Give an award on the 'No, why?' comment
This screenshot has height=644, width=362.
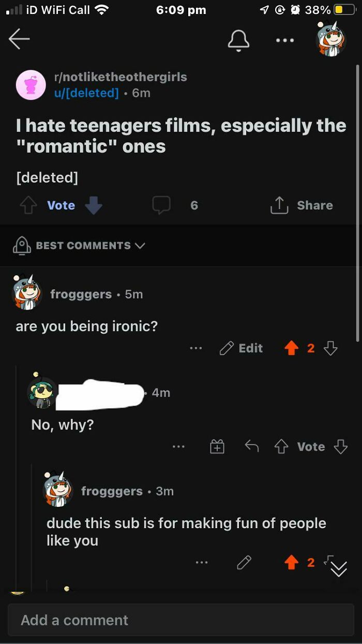217,446
